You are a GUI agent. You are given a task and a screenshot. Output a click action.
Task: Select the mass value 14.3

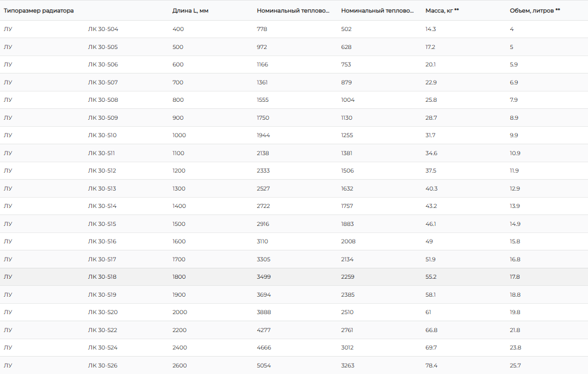pyautogui.click(x=430, y=29)
